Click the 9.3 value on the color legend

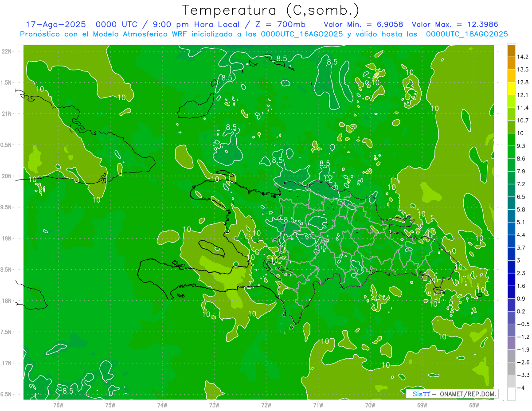[521, 146]
